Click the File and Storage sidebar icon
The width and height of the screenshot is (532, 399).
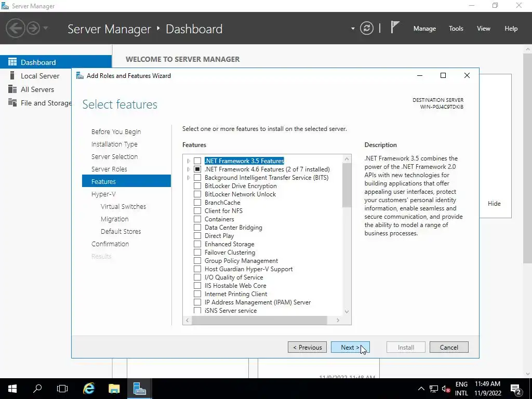12,102
